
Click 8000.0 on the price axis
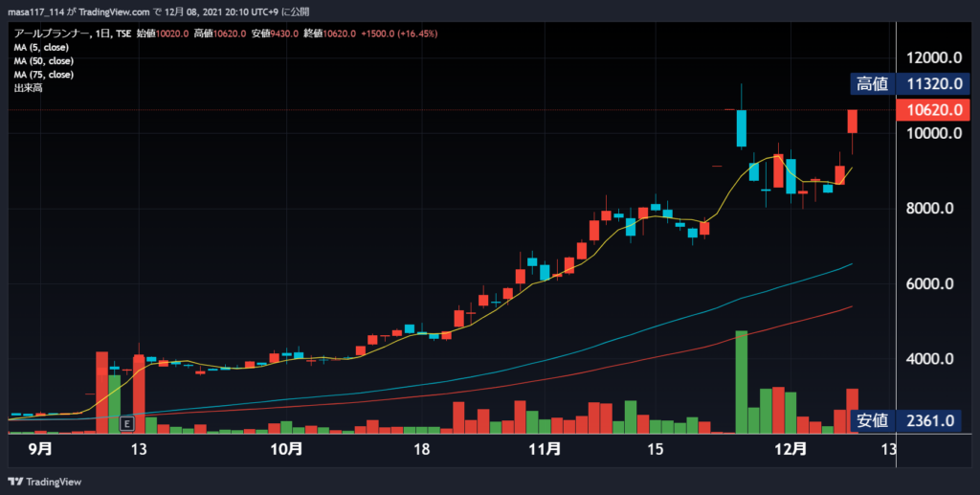(x=930, y=208)
